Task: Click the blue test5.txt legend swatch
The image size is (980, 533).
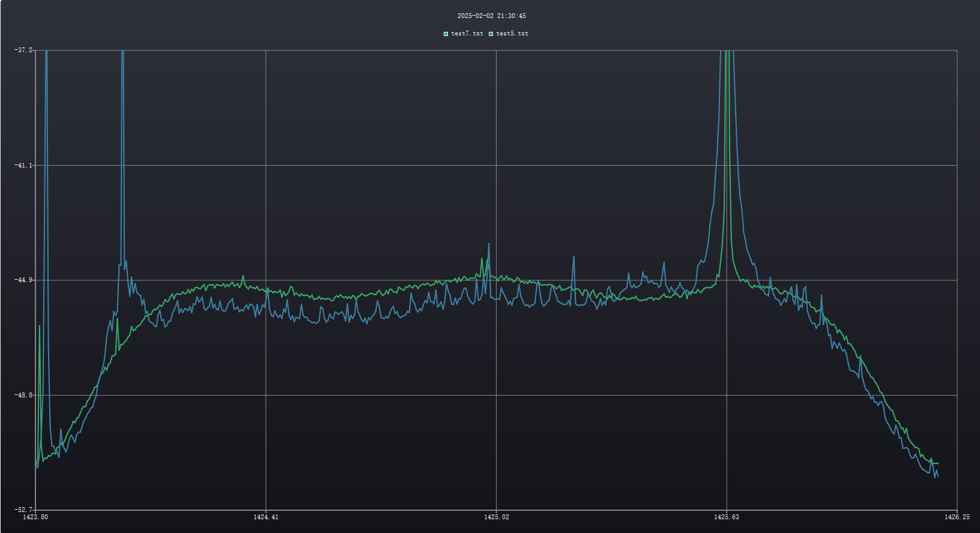Action: pos(491,34)
